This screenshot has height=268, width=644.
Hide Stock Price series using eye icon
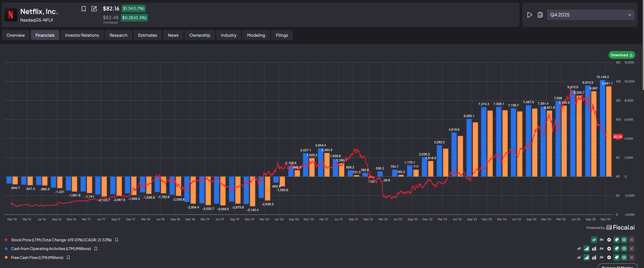[624, 240]
